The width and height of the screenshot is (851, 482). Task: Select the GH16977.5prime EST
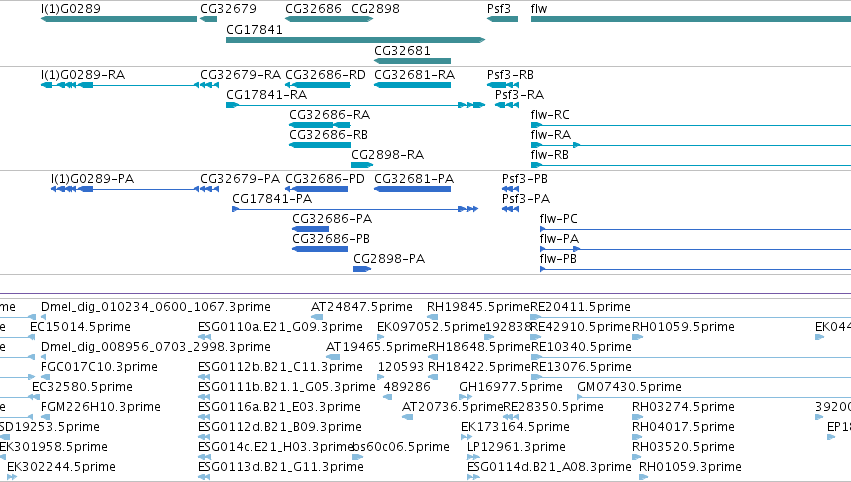pyautogui.click(x=464, y=397)
